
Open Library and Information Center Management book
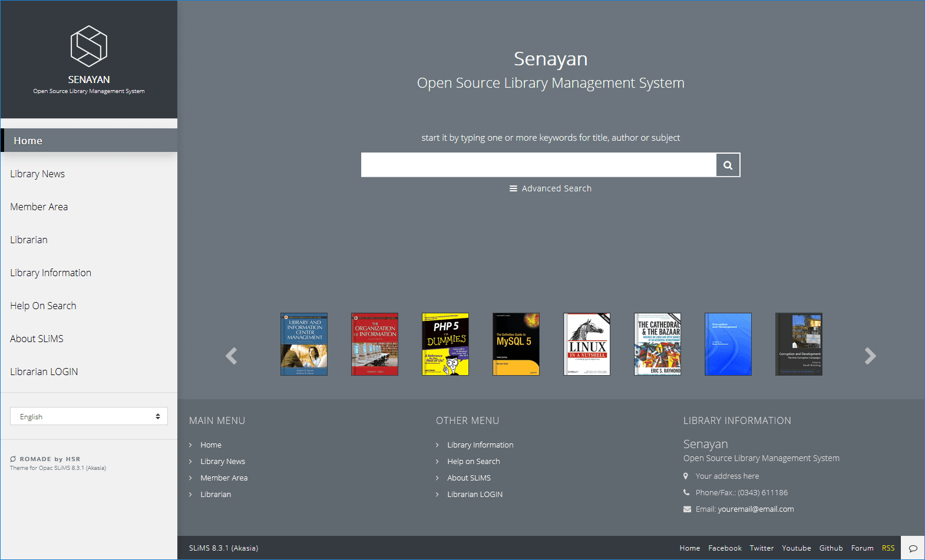304,344
